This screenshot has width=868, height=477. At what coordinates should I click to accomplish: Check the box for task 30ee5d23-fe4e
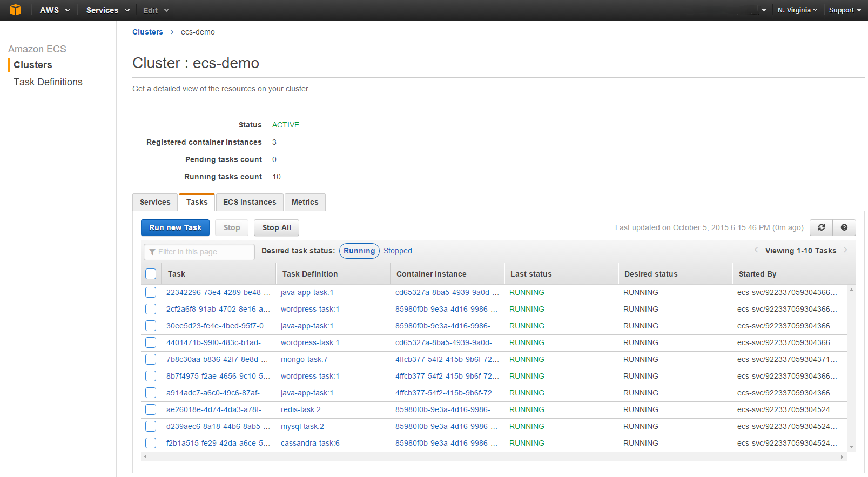(151, 326)
